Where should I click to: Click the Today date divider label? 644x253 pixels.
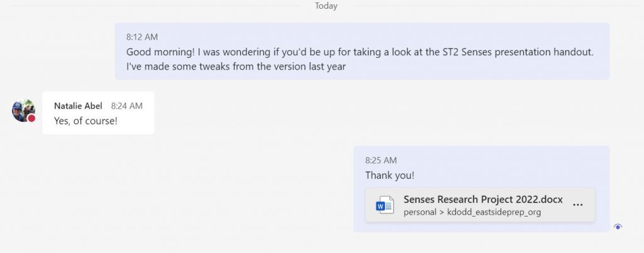point(326,6)
